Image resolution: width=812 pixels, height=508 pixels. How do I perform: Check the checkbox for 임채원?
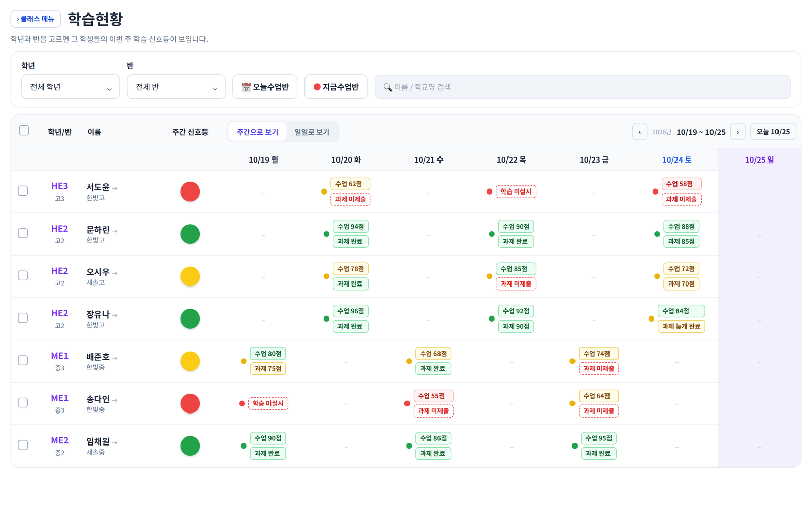pyautogui.click(x=23, y=445)
